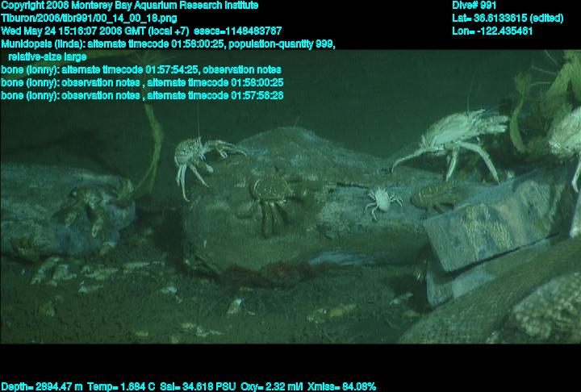Select bone (lonny) note with timecode 01:57:54:25

pos(141,69)
